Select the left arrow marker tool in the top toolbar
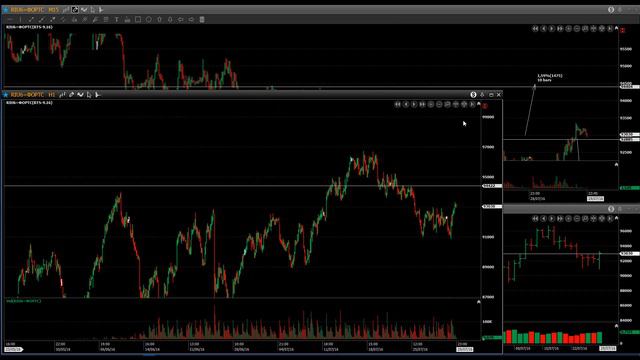The width and height of the screenshot is (640, 360). [x=180, y=20]
